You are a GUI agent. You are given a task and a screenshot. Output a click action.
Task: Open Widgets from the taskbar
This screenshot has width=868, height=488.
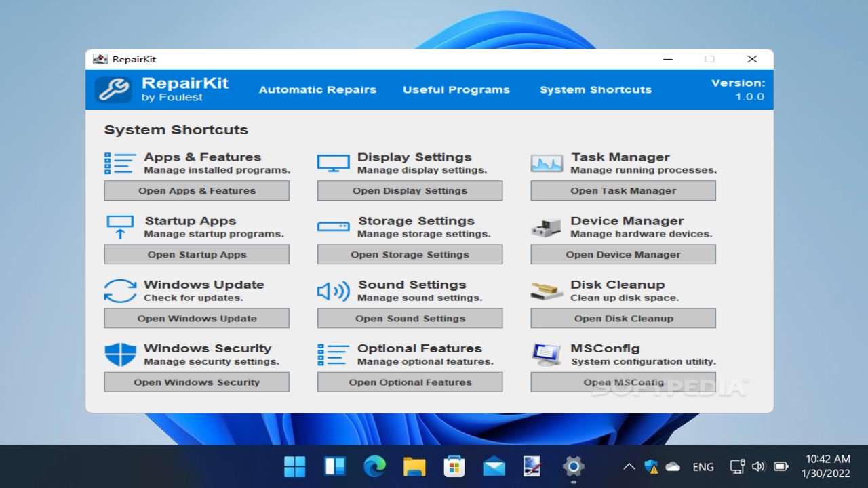335,466
